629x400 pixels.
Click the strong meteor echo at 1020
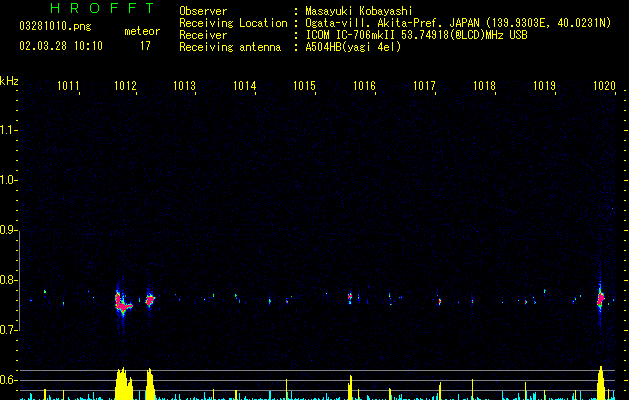click(601, 299)
